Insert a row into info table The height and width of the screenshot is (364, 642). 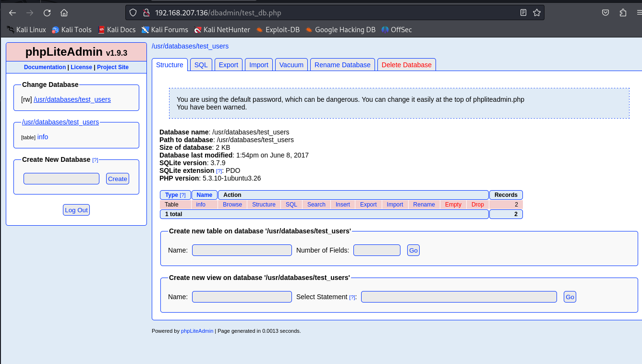tap(343, 205)
